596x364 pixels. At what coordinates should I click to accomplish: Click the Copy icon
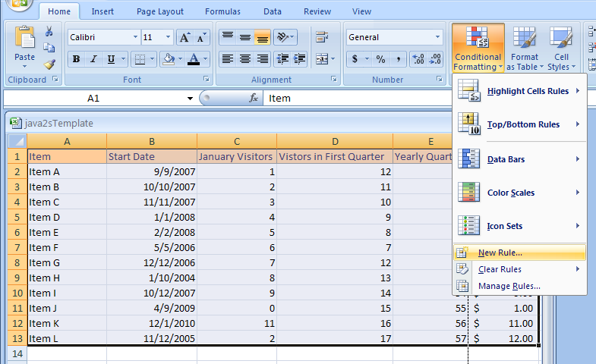point(49,48)
